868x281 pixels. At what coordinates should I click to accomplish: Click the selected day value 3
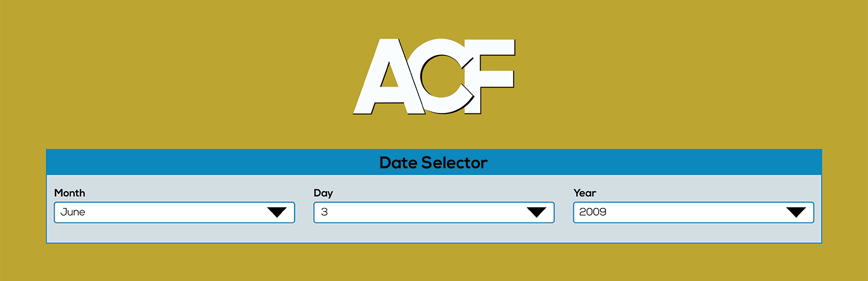pyautogui.click(x=324, y=212)
